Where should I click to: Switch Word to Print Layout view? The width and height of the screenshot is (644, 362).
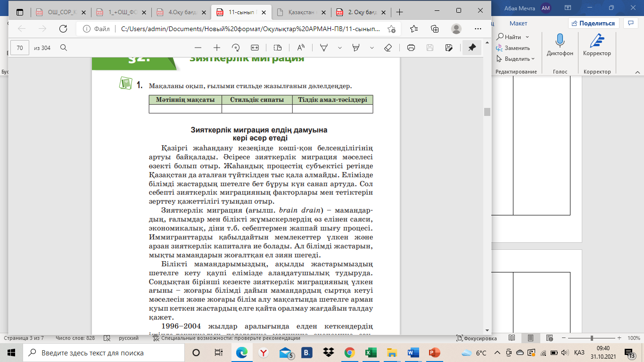530,338
